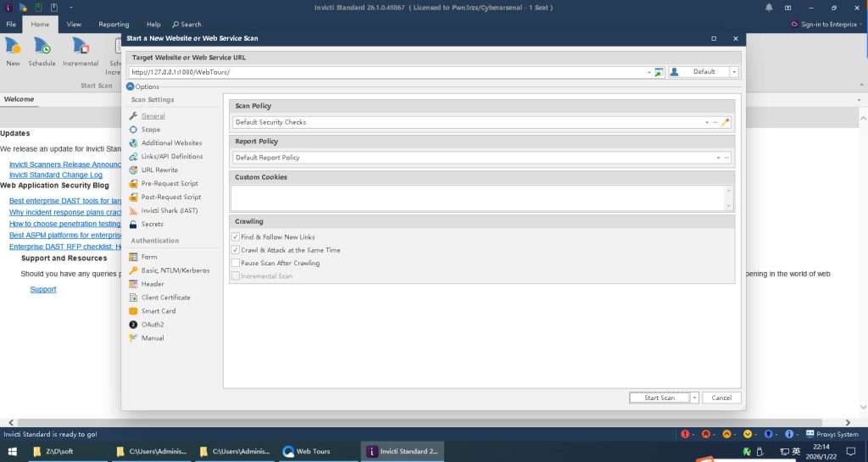Click the Cancel button
This screenshot has width=868, height=462.
tap(721, 398)
